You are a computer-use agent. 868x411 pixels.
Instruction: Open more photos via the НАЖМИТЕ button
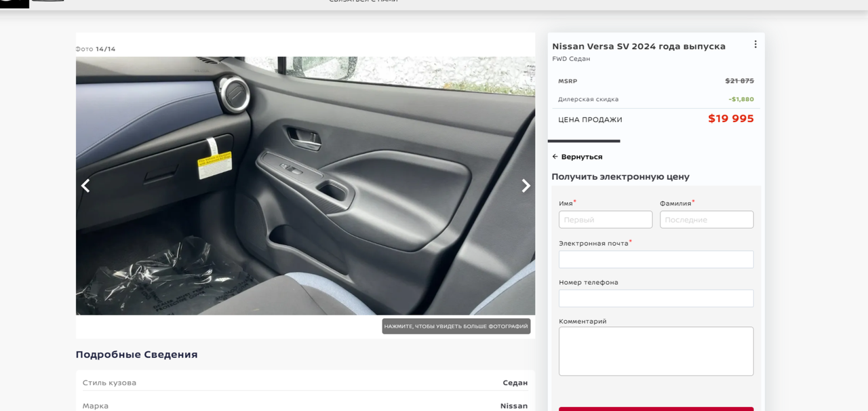click(x=456, y=326)
